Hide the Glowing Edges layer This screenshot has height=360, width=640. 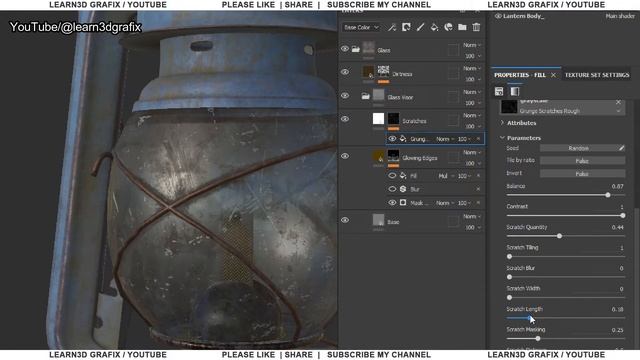(x=345, y=156)
